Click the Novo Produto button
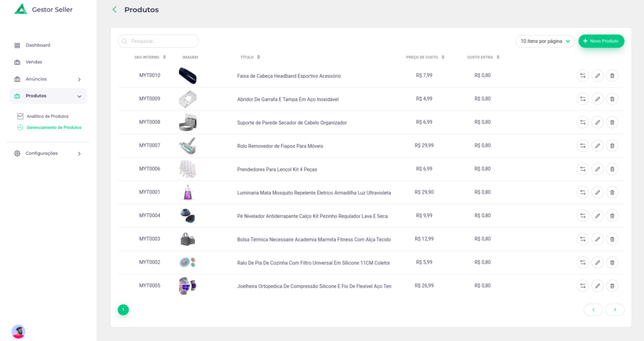 (x=601, y=41)
